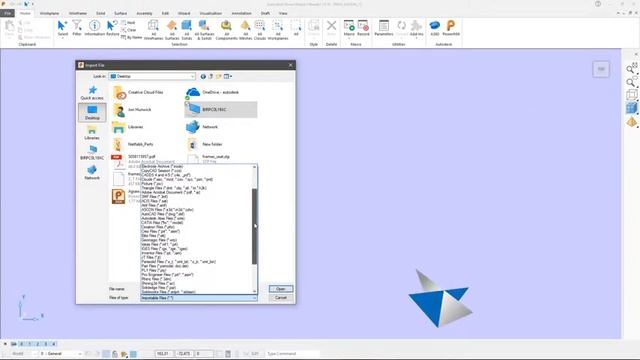The height and width of the screenshot is (360, 640).
Task: Open the Parameters utility
Action: tap(384, 28)
